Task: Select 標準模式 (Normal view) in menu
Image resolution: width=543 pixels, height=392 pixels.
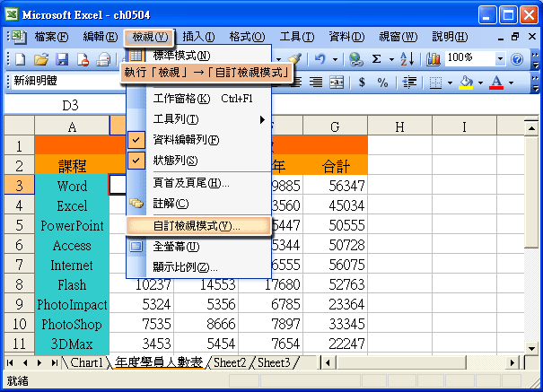Action: 181,57
